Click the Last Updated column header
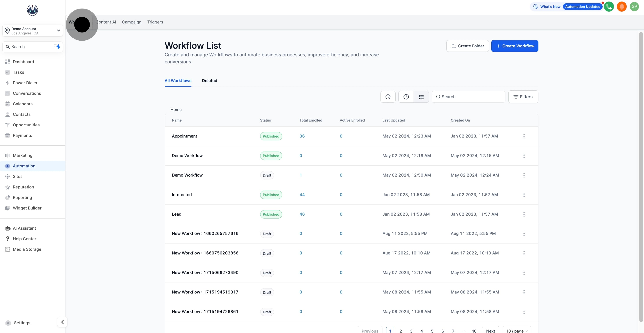 (393, 120)
